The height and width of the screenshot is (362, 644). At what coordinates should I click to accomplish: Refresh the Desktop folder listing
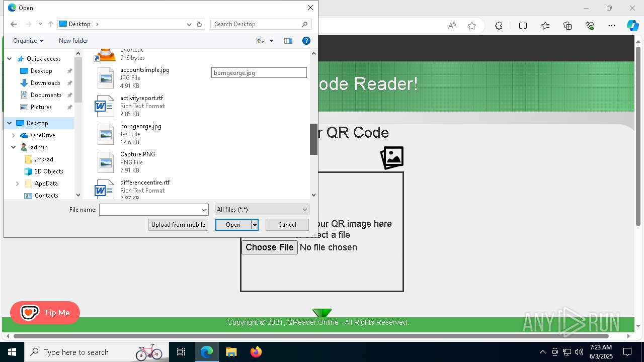[x=199, y=24]
